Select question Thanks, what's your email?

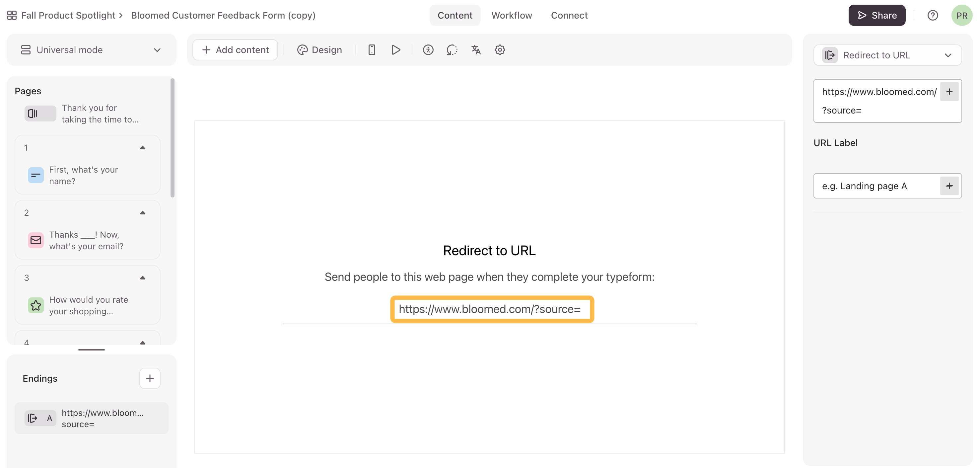tap(88, 240)
